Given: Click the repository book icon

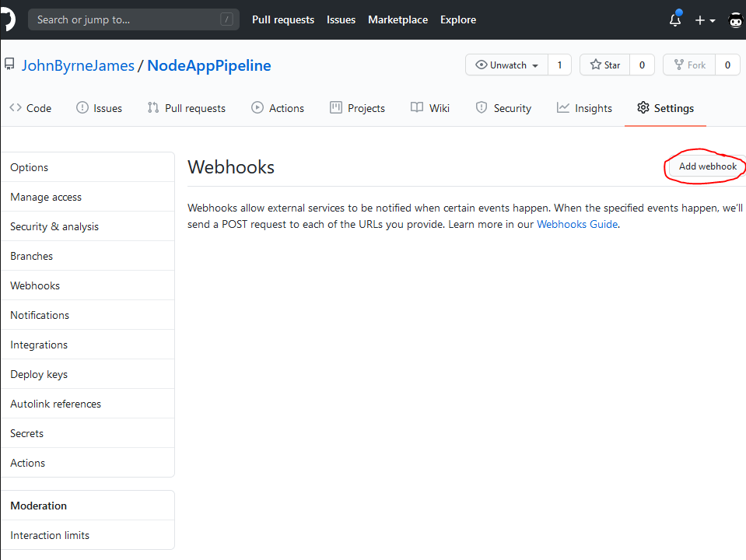Looking at the screenshot, I should [9, 64].
